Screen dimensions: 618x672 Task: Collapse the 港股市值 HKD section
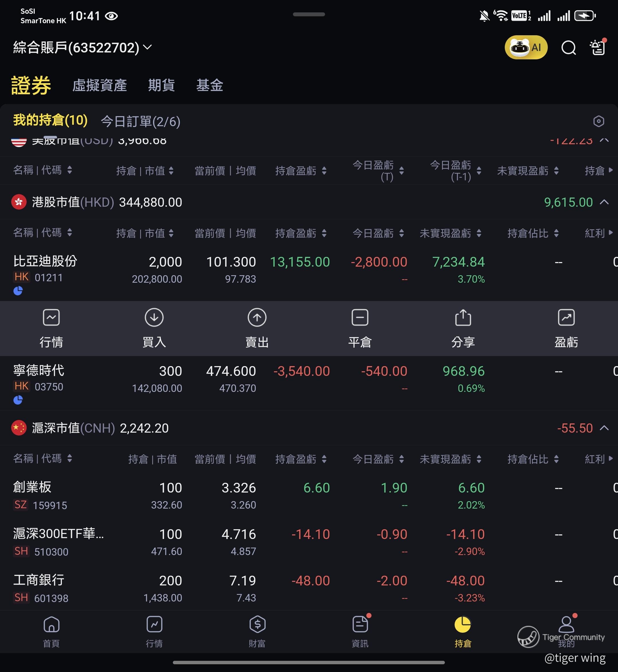click(x=604, y=202)
